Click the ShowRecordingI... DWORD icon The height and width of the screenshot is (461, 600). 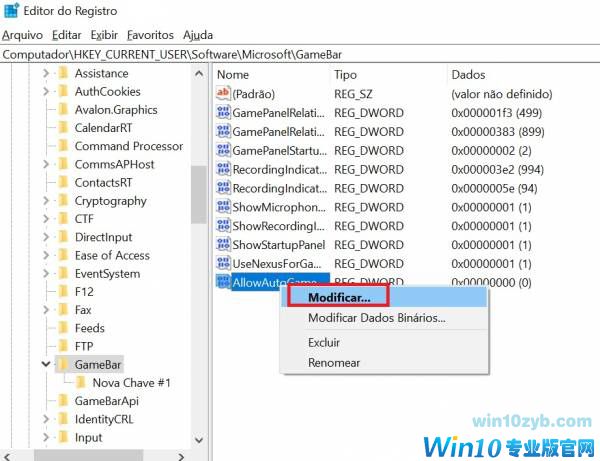223,225
